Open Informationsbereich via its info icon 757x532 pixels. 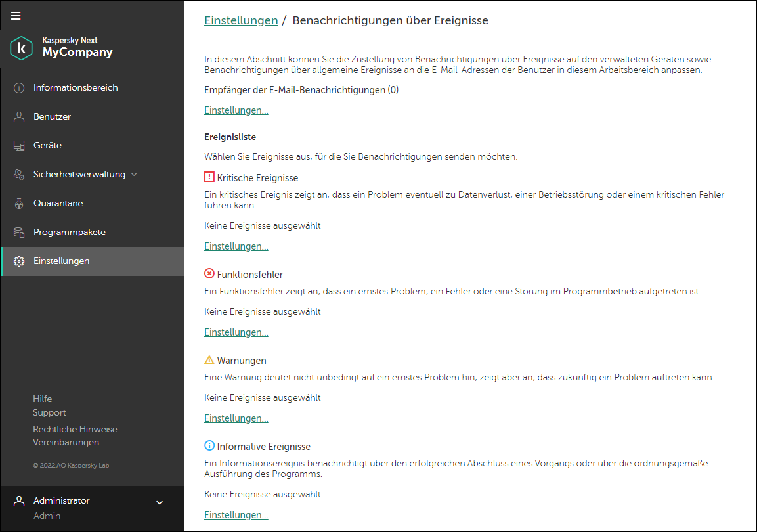[x=19, y=88]
